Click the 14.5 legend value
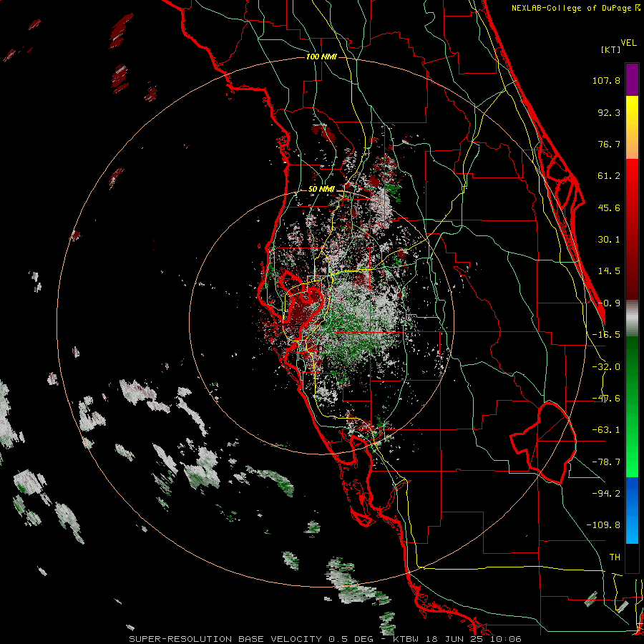 click(609, 271)
